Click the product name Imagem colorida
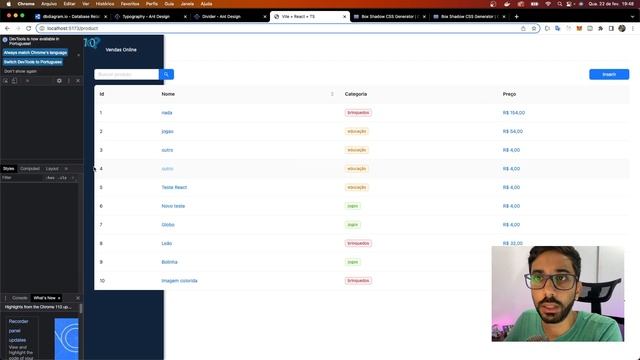Image resolution: width=640 pixels, height=360 pixels. coord(179,281)
